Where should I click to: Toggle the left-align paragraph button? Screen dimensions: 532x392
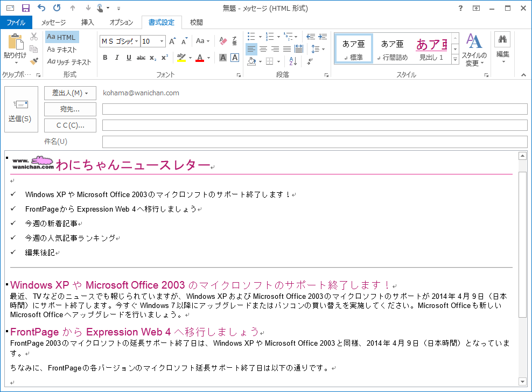[x=251, y=49]
